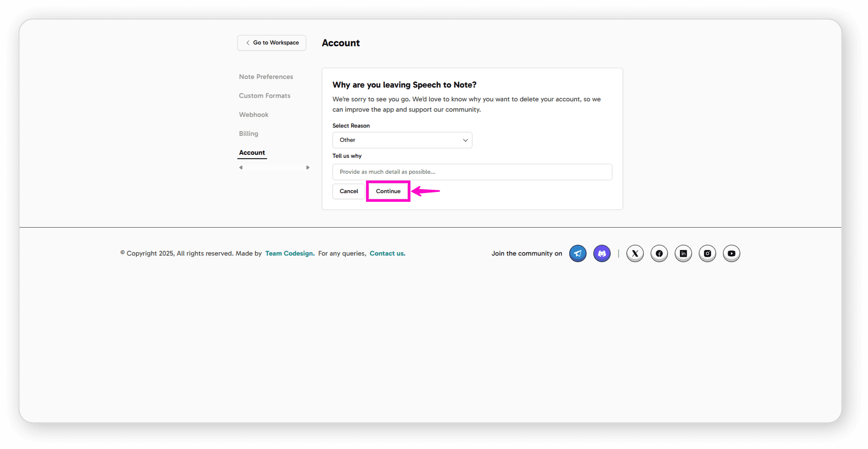The height and width of the screenshot is (449, 868).
Task: Open the Note Preferences section
Action: pos(266,77)
